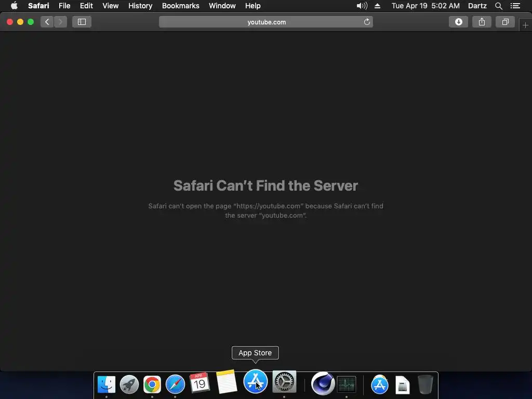Launch Google Chrome from the Dock
This screenshot has height=399, width=532.
click(152, 384)
